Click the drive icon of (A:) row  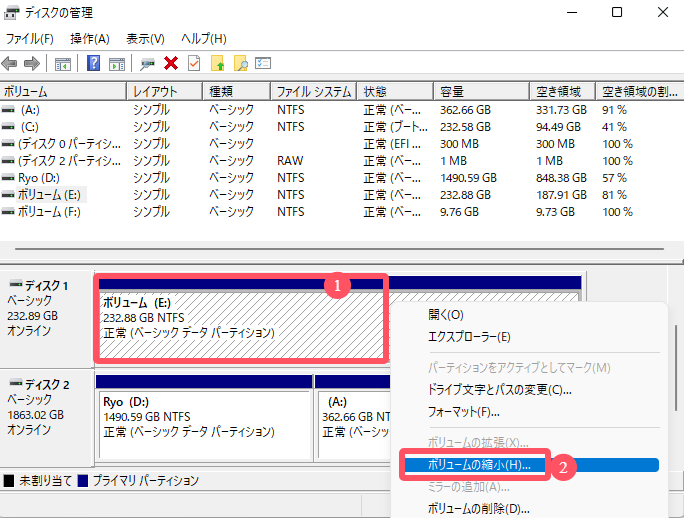tap(8, 110)
